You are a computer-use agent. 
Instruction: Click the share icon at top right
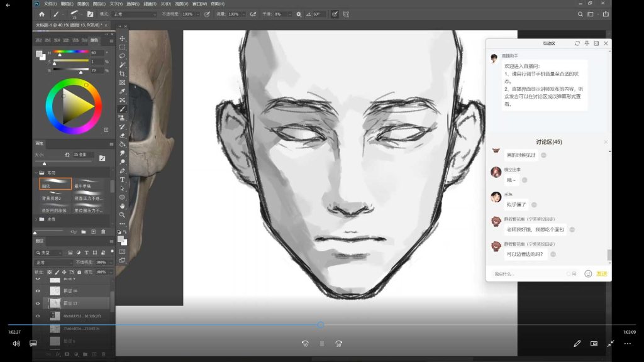pyautogui.click(x=606, y=14)
